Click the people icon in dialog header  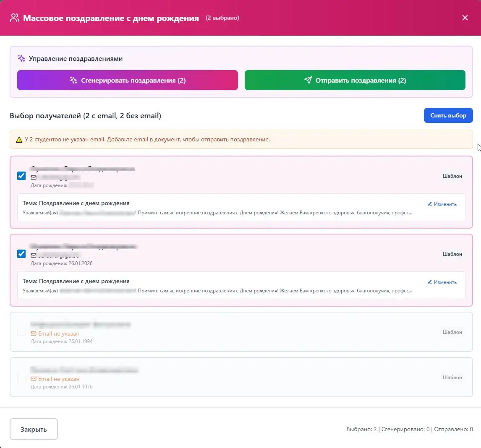pyautogui.click(x=14, y=18)
